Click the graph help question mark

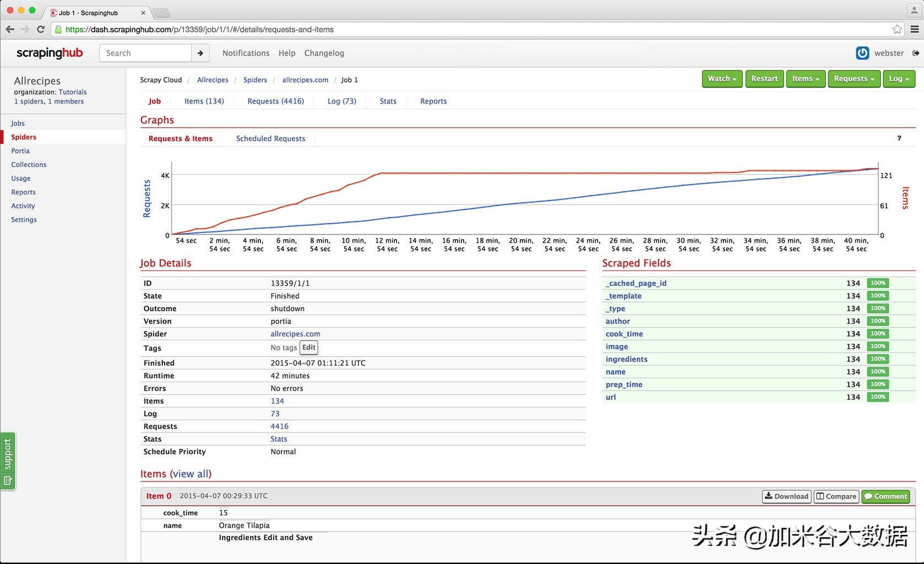(x=899, y=138)
